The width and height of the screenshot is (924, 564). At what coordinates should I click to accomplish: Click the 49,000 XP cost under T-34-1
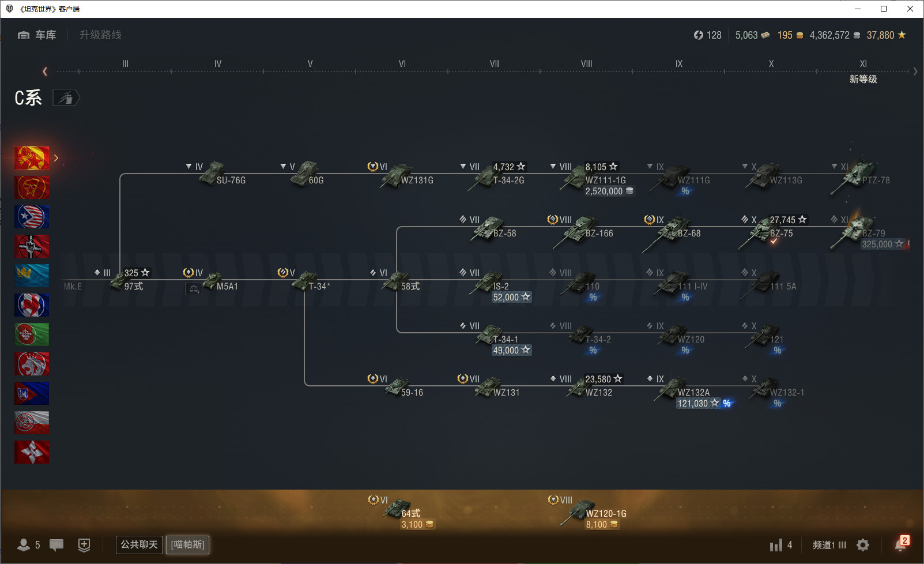point(511,351)
